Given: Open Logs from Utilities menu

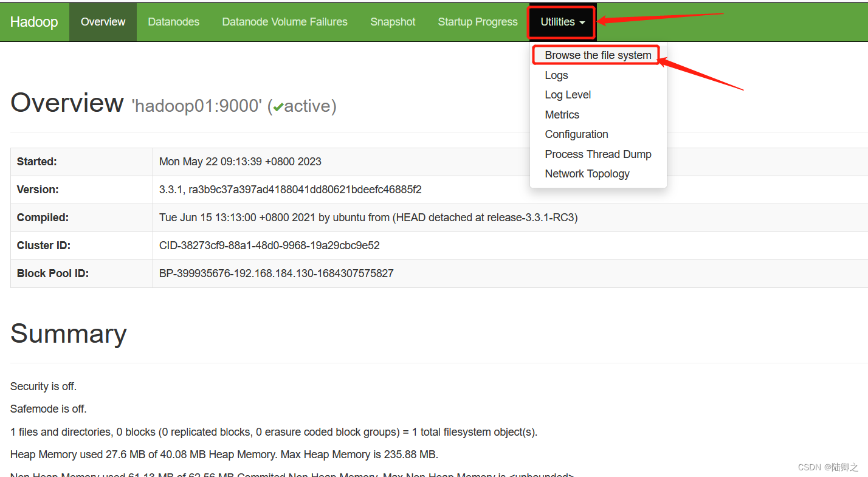Looking at the screenshot, I should tap(557, 75).
